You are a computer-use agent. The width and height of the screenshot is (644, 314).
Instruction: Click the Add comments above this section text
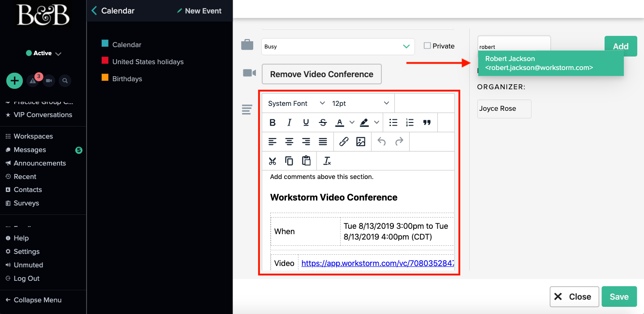pos(322,177)
